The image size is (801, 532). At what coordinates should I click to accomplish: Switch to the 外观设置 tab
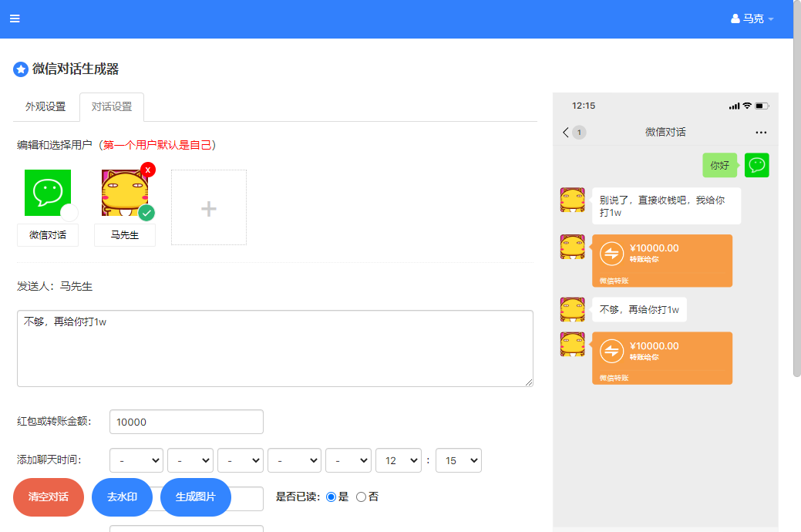[x=45, y=108]
